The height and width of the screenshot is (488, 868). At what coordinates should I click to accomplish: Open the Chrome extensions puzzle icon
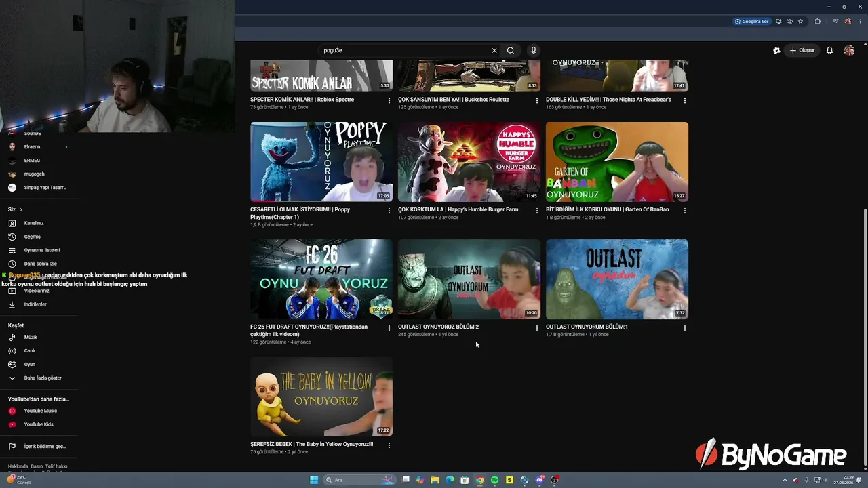pyautogui.click(x=818, y=21)
